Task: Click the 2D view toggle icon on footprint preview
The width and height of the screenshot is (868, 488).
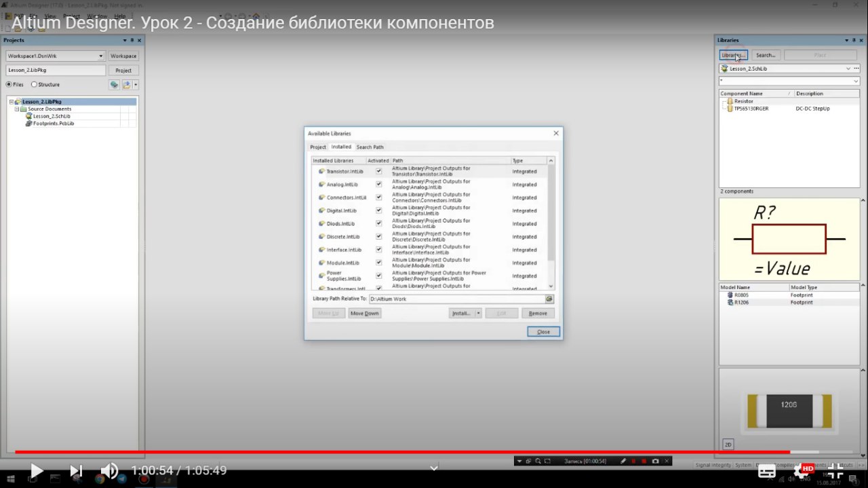Action: [728, 445]
